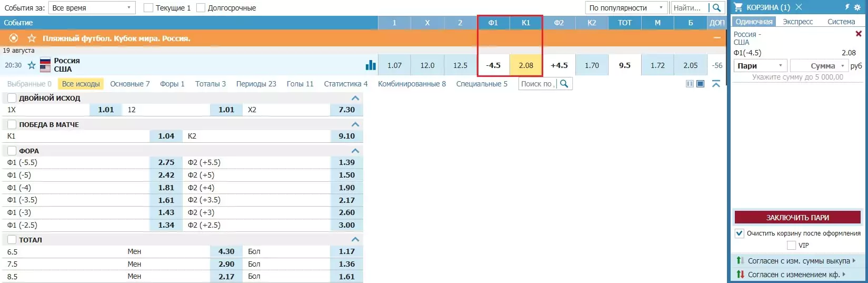
Task: Select the Одиночная bet tab
Action: point(754,22)
